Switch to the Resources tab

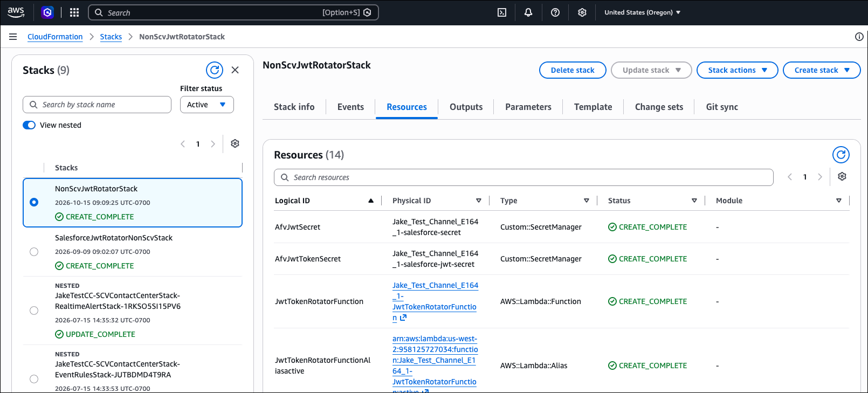(407, 107)
